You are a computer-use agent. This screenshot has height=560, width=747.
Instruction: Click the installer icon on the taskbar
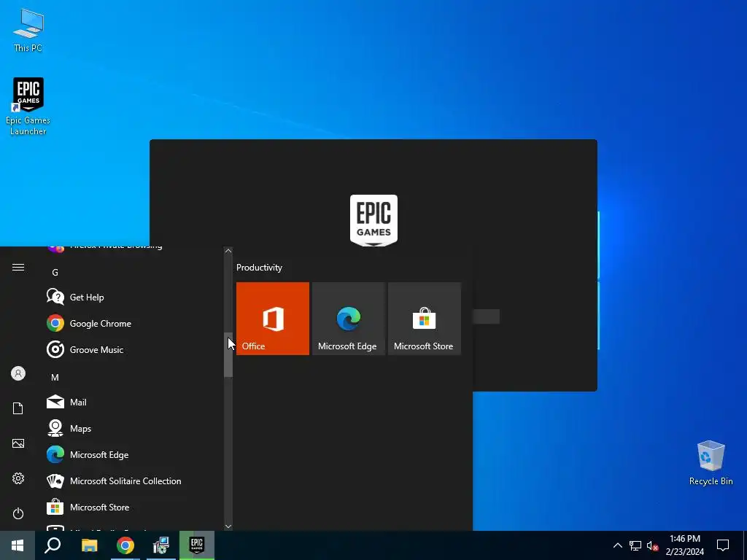(161, 545)
